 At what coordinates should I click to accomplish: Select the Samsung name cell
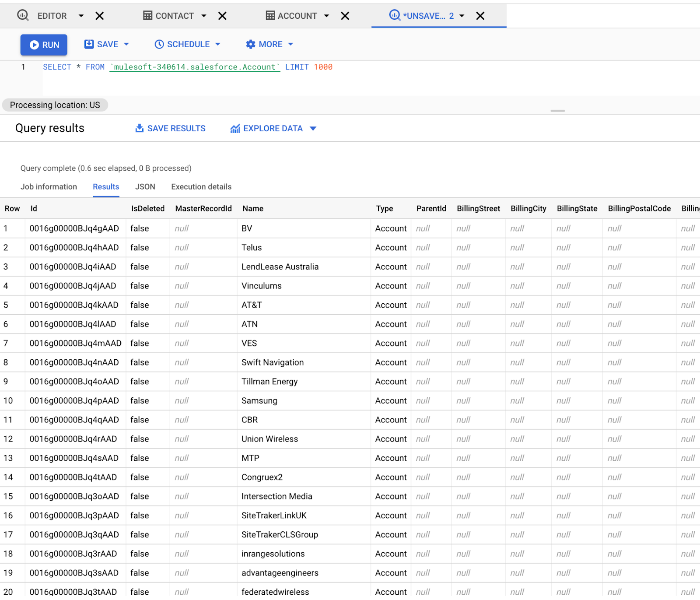click(x=259, y=401)
